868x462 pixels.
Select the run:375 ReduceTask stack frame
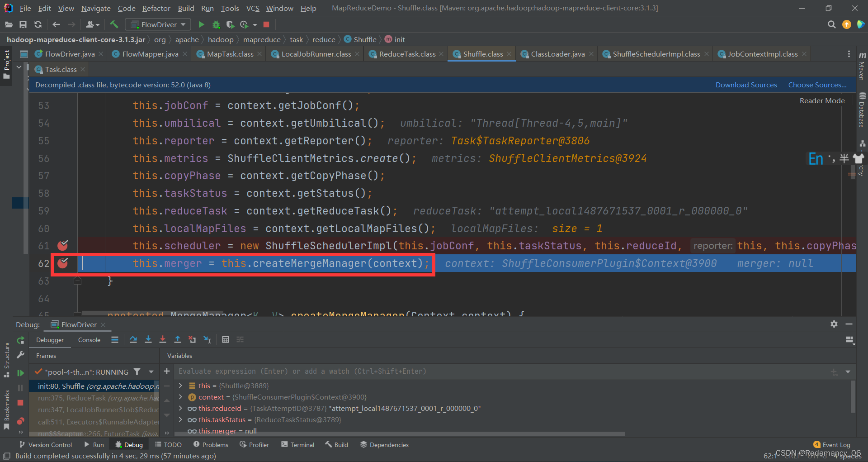94,398
